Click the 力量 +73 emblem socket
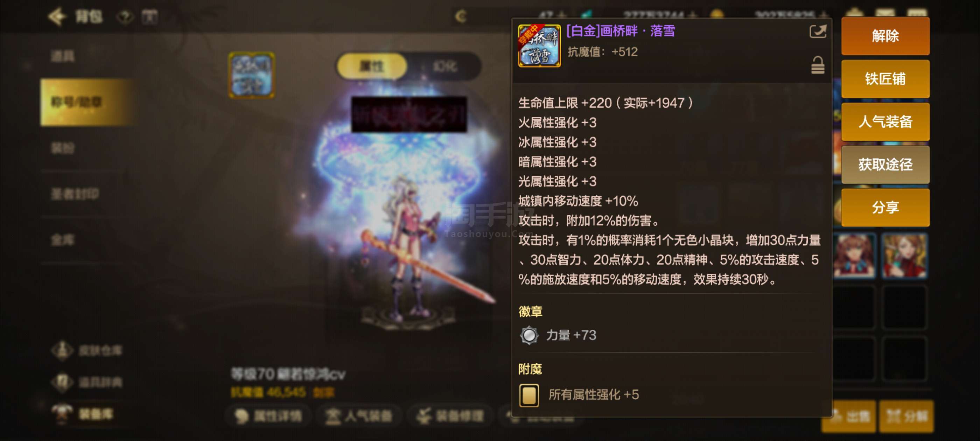Viewport: 980px width, 441px height. tap(529, 335)
